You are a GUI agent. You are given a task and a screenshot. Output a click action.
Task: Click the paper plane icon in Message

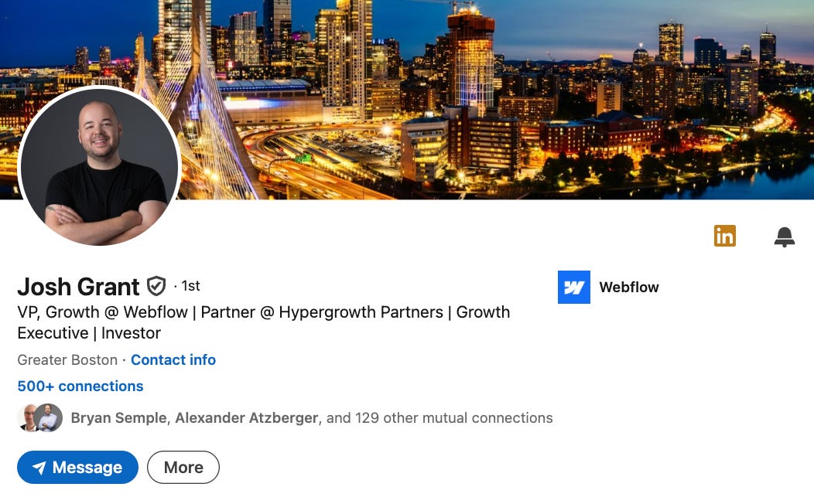click(x=39, y=468)
